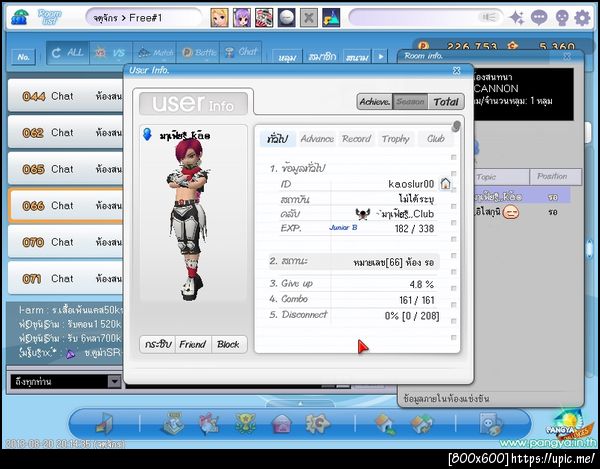Open the chat recipient dropdown arrow
The image size is (600, 469).
tap(114, 381)
